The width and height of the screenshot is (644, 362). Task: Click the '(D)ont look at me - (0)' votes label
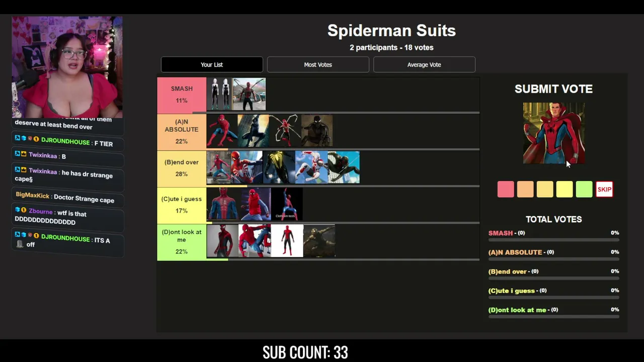click(523, 310)
